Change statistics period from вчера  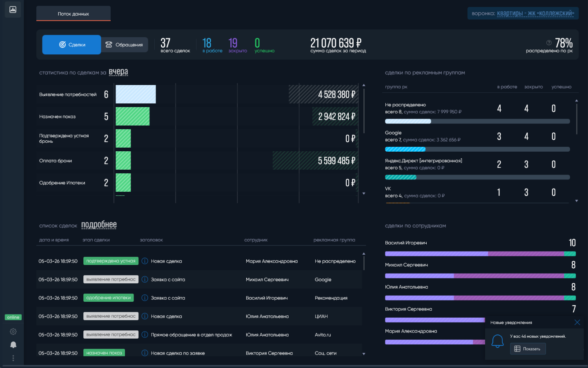tap(118, 72)
